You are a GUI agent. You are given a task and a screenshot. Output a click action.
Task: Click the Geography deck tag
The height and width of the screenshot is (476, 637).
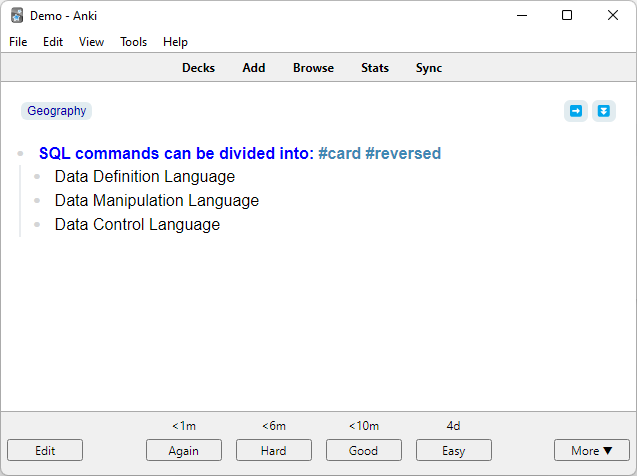(x=57, y=111)
